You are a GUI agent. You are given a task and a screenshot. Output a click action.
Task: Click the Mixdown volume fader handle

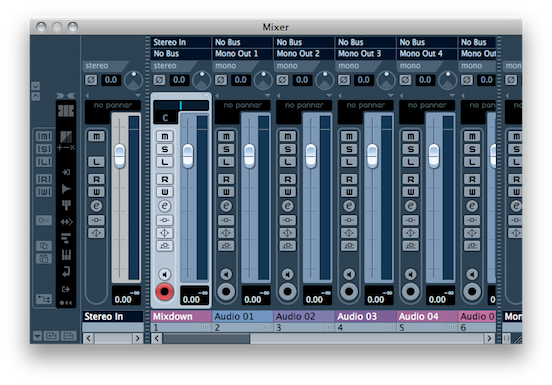pos(188,156)
